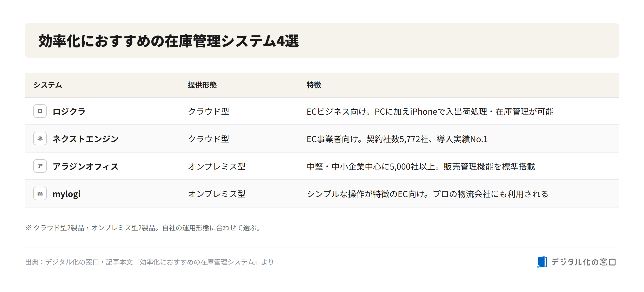The height and width of the screenshot is (292, 644).
Task: Select the アラジンオフィス system name
Action: [x=86, y=166]
